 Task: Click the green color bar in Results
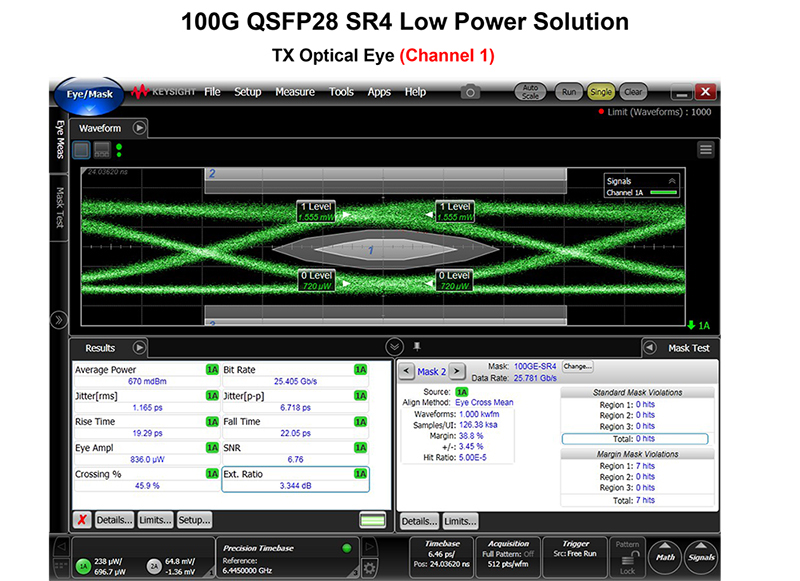coord(373,520)
